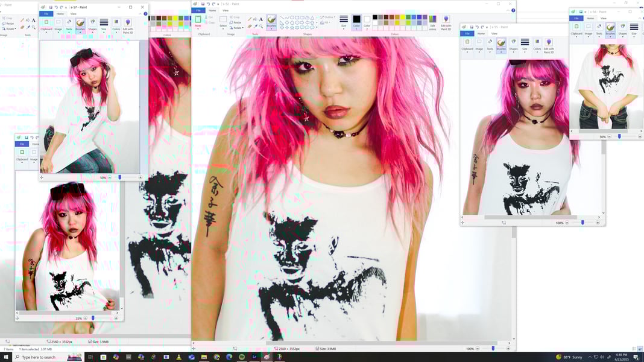Click the Undo icon in s-55 title bar
Viewport: 644px width, 362px height.
click(x=477, y=27)
